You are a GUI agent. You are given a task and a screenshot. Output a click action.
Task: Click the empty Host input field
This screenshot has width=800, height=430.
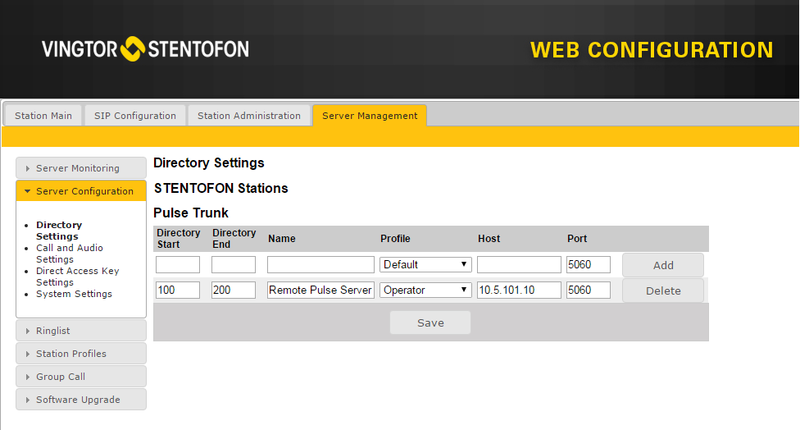[519, 264]
